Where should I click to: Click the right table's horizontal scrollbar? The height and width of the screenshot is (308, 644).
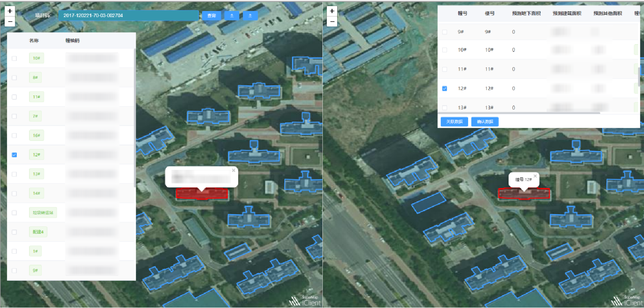pyautogui.click(x=520, y=113)
